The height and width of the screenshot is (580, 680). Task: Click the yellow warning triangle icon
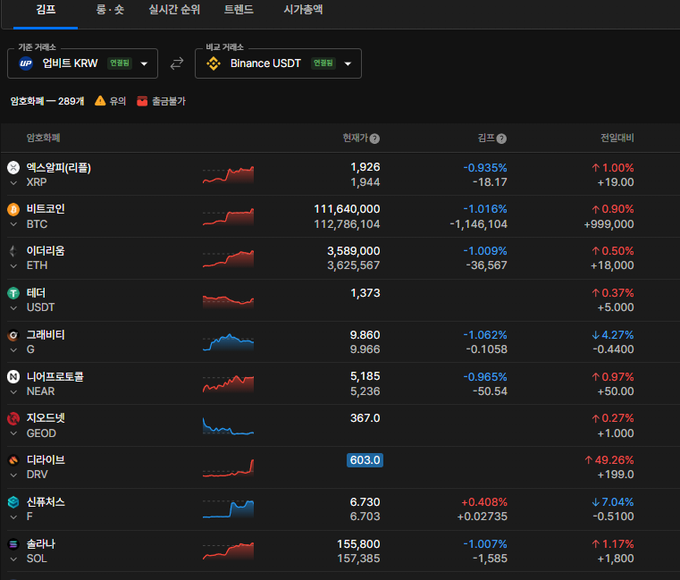pos(100,101)
